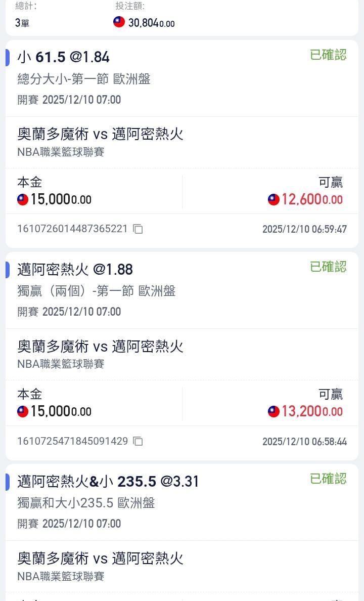
Task: Tap the blue marker beside 邁阿密熱火&小 235.5
Action: pyautogui.click(x=8, y=482)
